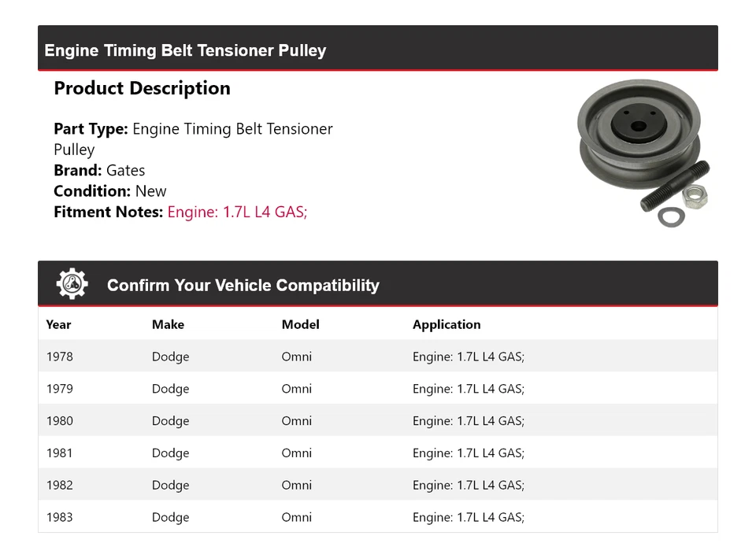Screen dimensions: 756x558
Task: Click the Part Type label
Action: click(91, 129)
